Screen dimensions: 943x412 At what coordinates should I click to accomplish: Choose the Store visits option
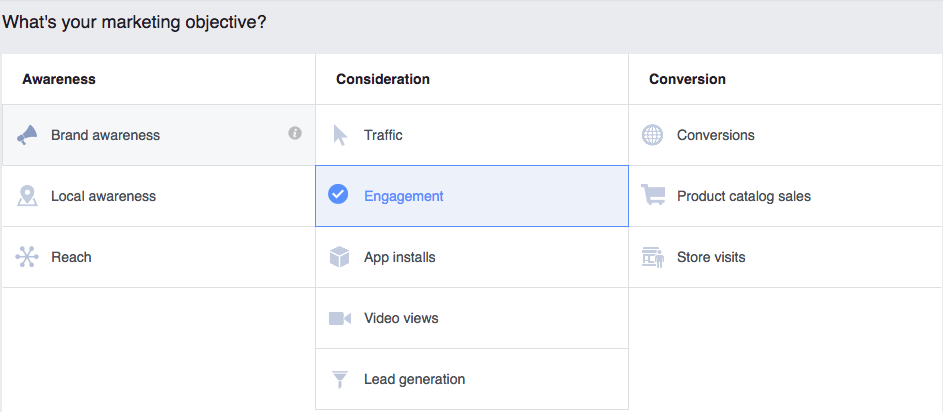point(786,257)
